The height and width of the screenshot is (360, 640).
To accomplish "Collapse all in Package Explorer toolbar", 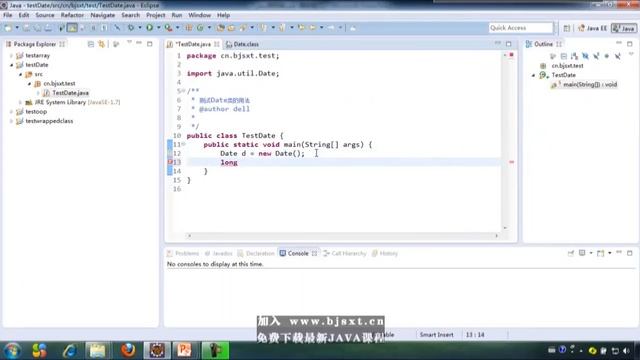I will pyautogui.click(x=91, y=44).
